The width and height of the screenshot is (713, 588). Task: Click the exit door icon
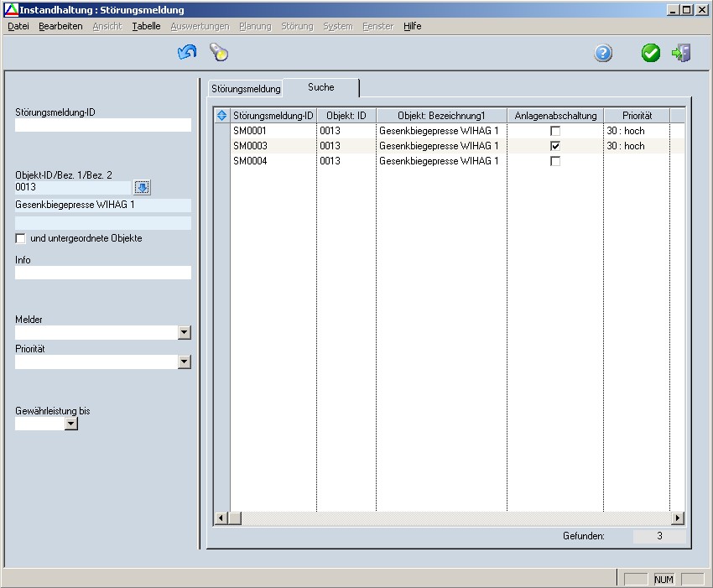681,54
